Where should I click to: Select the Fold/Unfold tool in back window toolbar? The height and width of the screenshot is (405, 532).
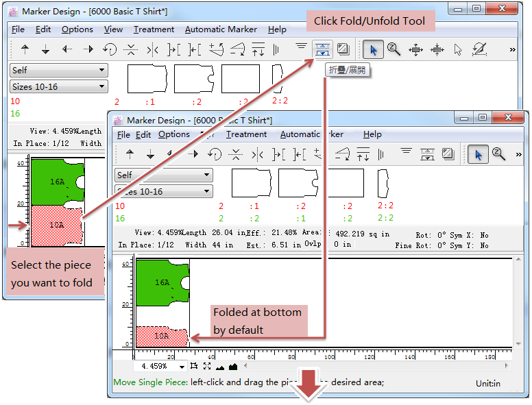[322, 49]
